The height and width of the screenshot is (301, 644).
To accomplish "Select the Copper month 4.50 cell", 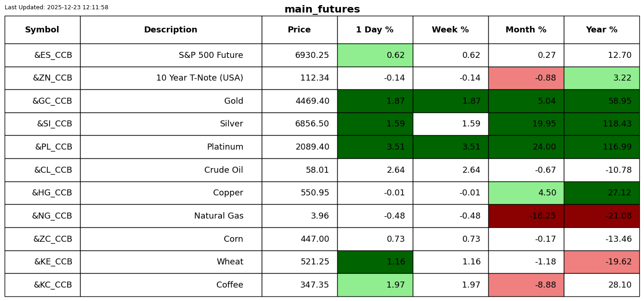I will click(526, 193).
